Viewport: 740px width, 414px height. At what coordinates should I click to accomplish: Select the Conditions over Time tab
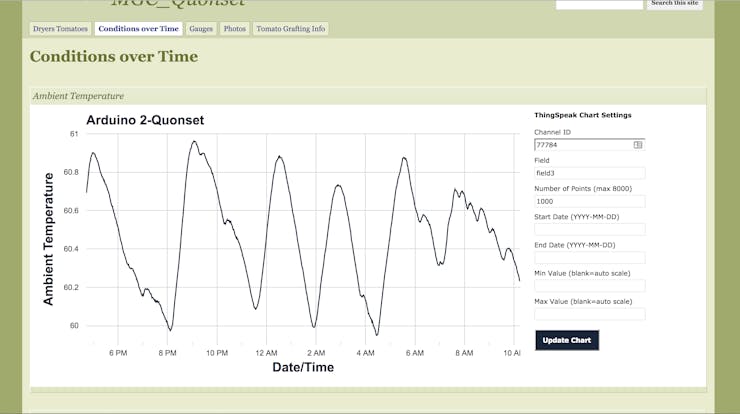click(x=138, y=29)
